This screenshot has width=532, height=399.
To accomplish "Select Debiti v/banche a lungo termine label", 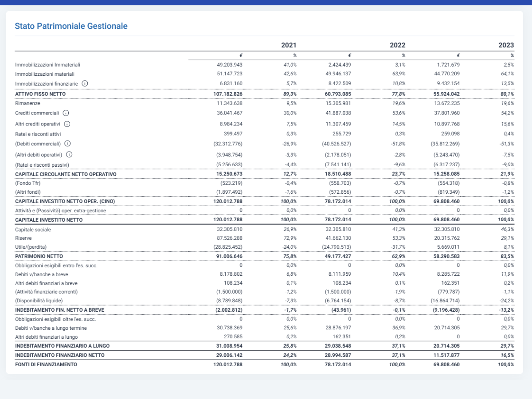I will [x=51, y=328].
